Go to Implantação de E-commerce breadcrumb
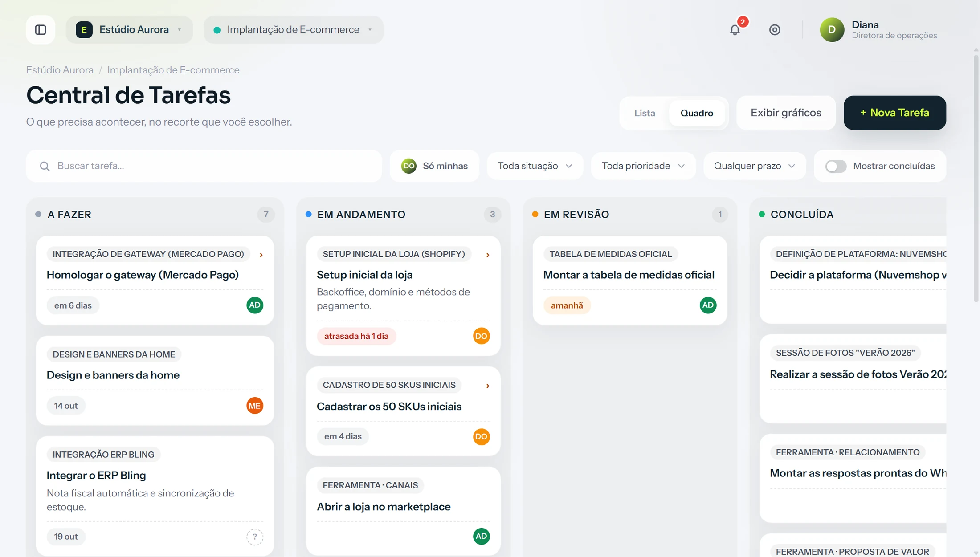 (x=173, y=70)
